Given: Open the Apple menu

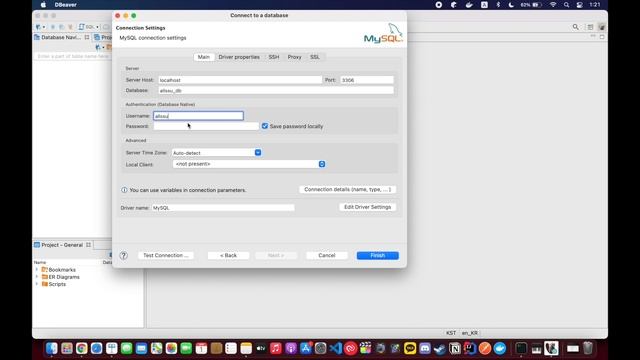Looking at the screenshot, I should tap(43, 5).
